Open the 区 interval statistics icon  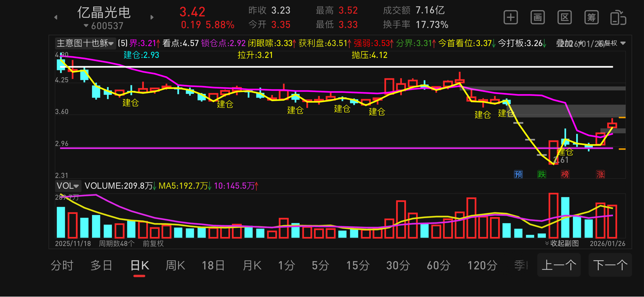pos(565,17)
